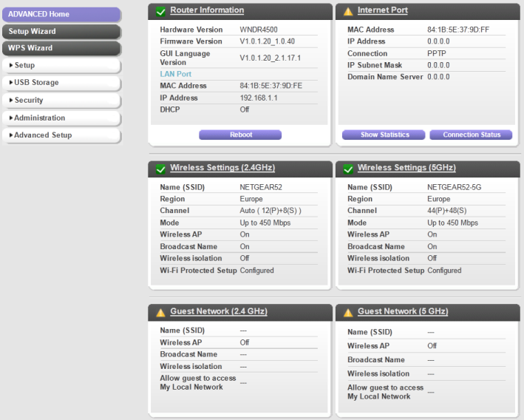Open Connection Status
Image resolution: width=524 pixels, height=420 pixels.
[471, 135]
